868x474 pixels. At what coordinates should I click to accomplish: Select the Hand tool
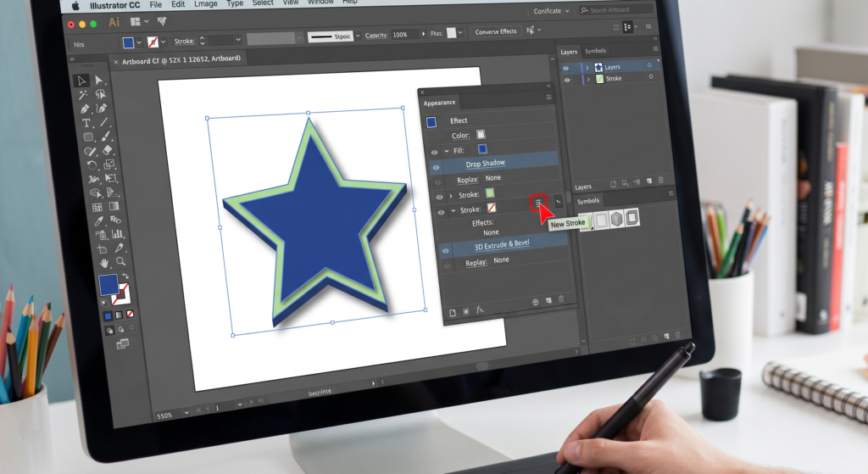click(x=103, y=263)
